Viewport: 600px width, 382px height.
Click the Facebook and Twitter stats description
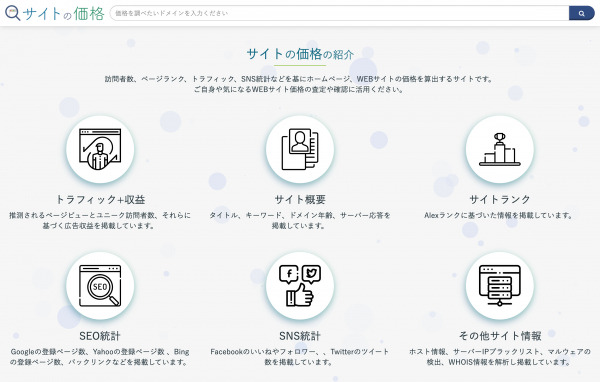click(x=300, y=357)
